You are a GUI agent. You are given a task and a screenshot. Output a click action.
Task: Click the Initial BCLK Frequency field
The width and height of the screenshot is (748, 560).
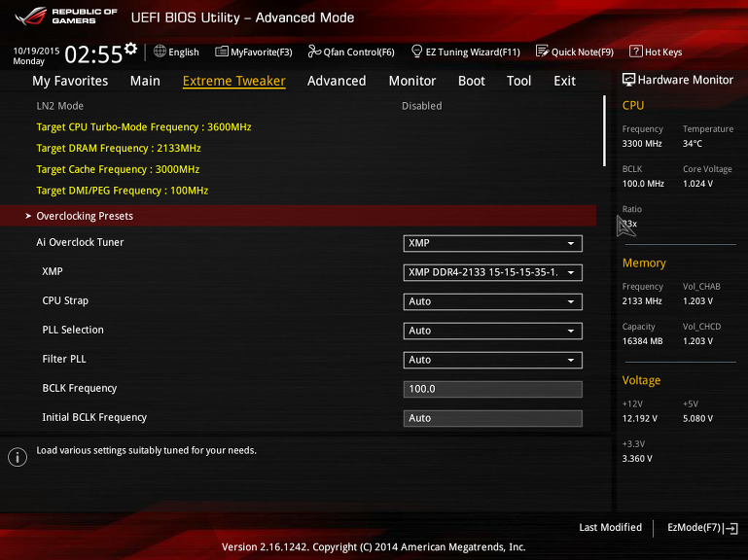[493, 418]
